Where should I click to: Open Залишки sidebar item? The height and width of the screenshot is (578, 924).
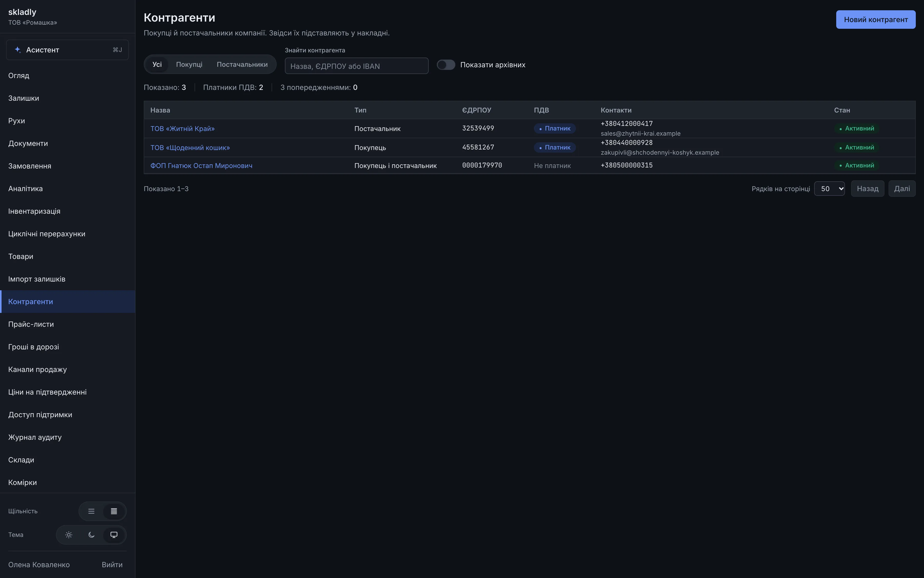coord(68,98)
